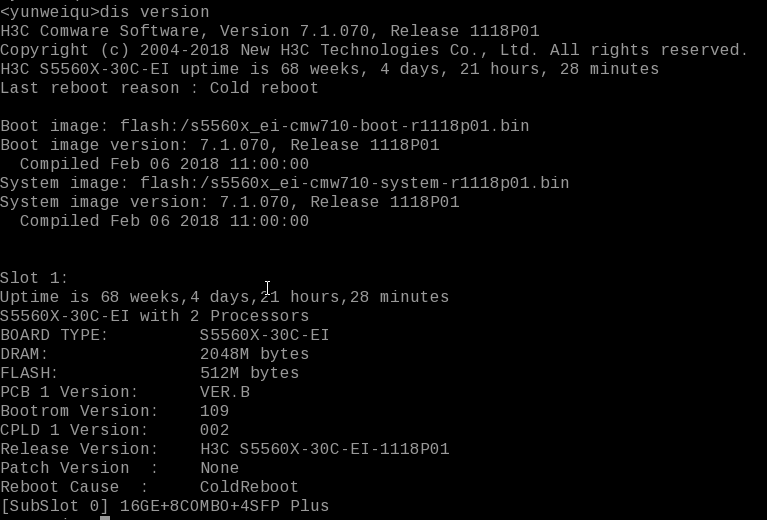The height and width of the screenshot is (520, 767).
Task: Click the Copyright 2004-2018 line
Action: [x=374, y=50]
